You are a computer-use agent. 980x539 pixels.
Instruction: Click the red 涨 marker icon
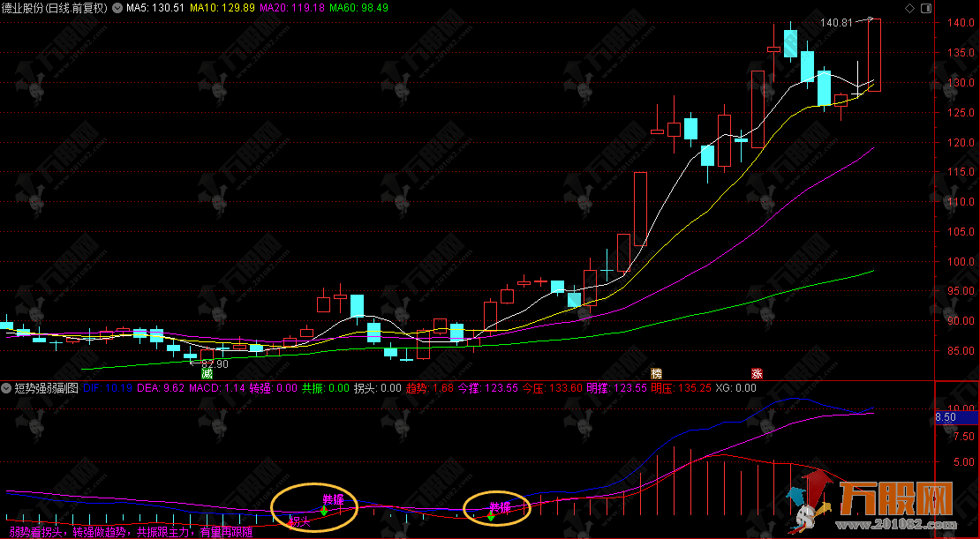(x=757, y=373)
